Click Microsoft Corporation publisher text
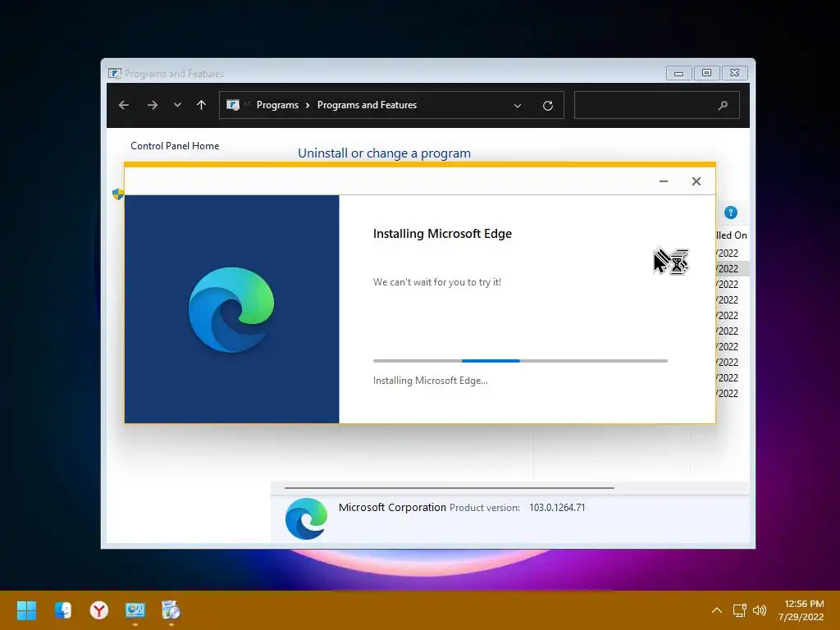Image resolution: width=840 pixels, height=630 pixels. pos(392,507)
